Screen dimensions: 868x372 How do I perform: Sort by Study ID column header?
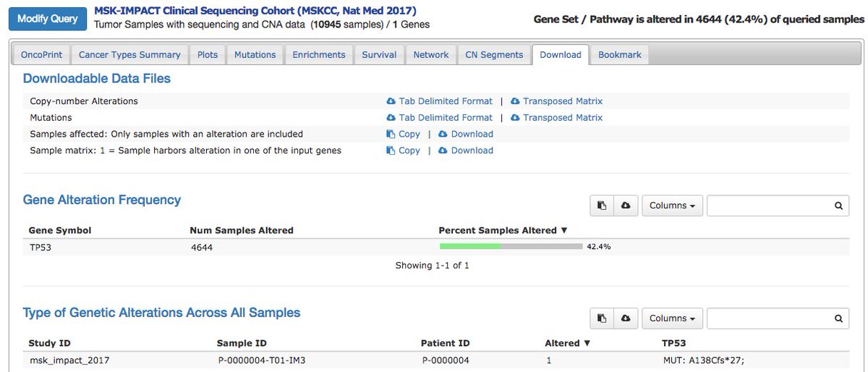click(49, 343)
